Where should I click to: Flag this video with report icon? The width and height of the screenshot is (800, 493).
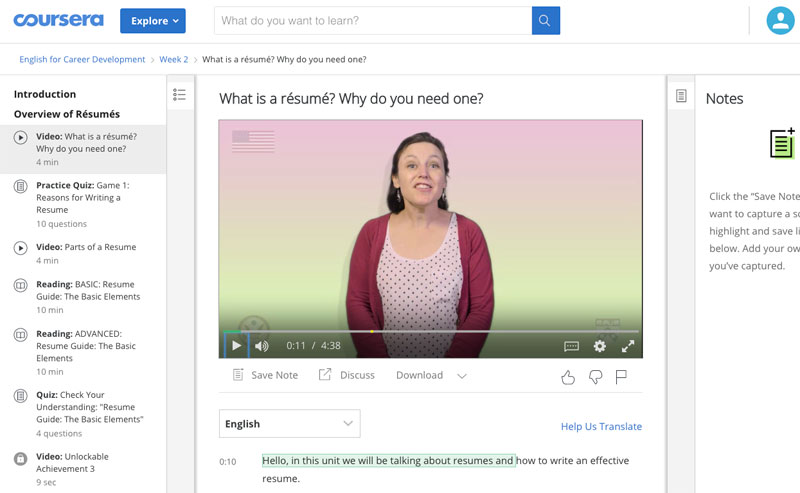coord(621,376)
